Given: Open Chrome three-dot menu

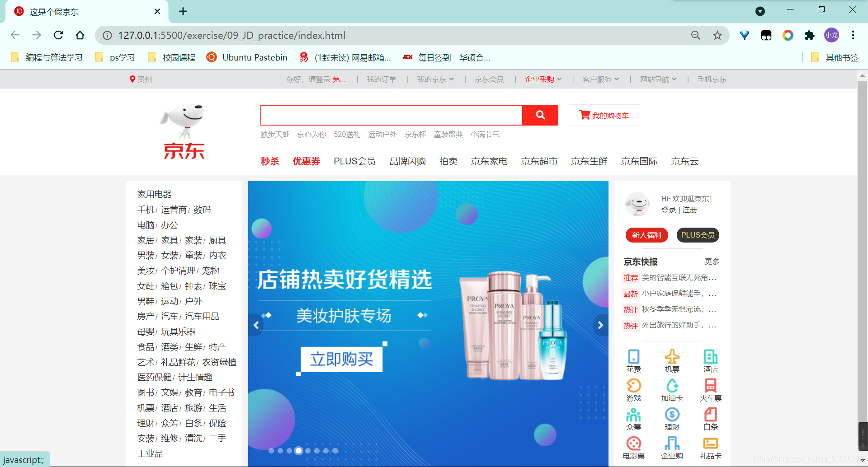Looking at the screenshot, I should coord(853,35).
